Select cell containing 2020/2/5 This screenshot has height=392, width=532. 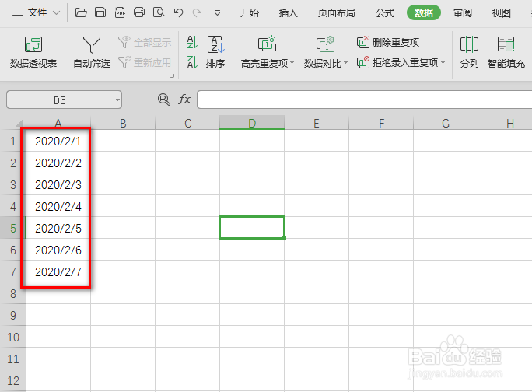[x=58, y=228]
